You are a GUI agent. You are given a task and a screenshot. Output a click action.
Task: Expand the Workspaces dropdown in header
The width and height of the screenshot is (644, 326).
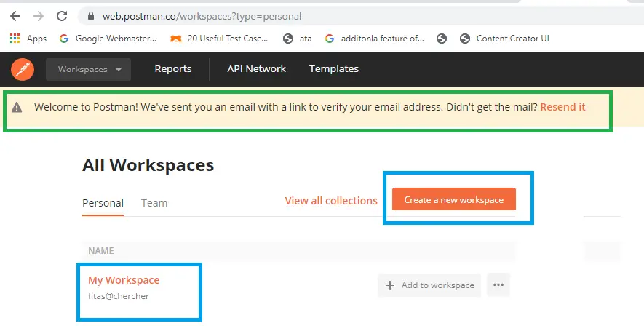[x=88, y=69]
